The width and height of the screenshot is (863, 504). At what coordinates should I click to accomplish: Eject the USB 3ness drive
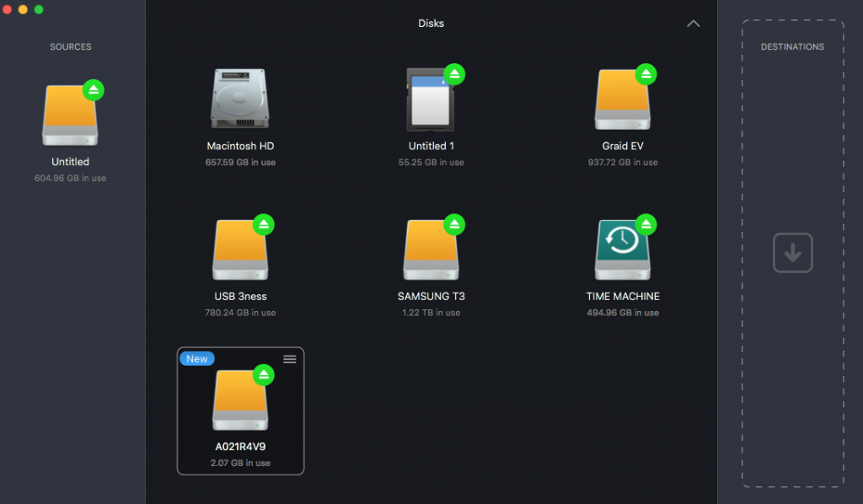pos(265,224)
